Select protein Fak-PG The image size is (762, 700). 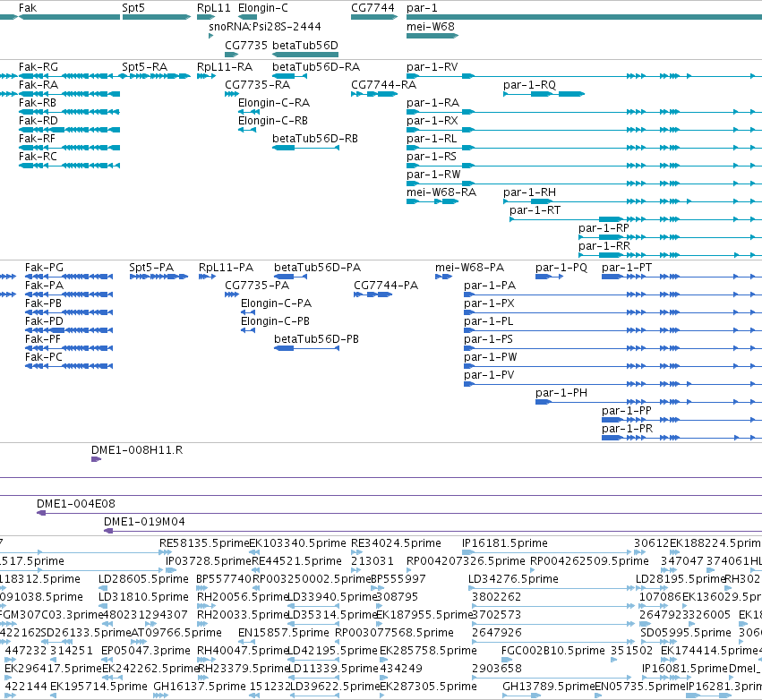[x=44, y=268]
